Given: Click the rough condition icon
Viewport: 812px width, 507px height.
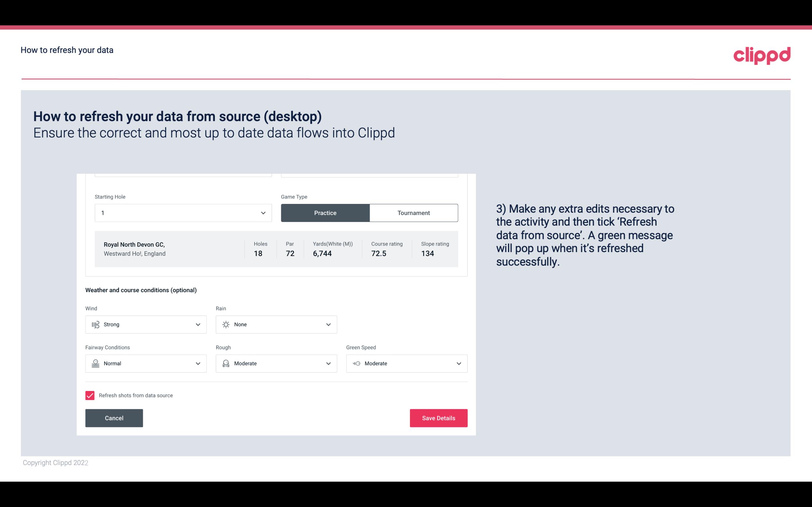Looking at the screenshot, I should point(226,363).
